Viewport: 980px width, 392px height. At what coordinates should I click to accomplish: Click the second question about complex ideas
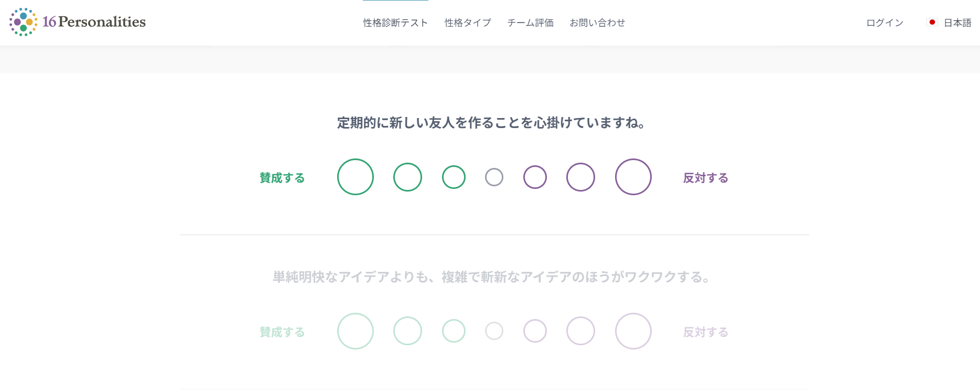491,277
